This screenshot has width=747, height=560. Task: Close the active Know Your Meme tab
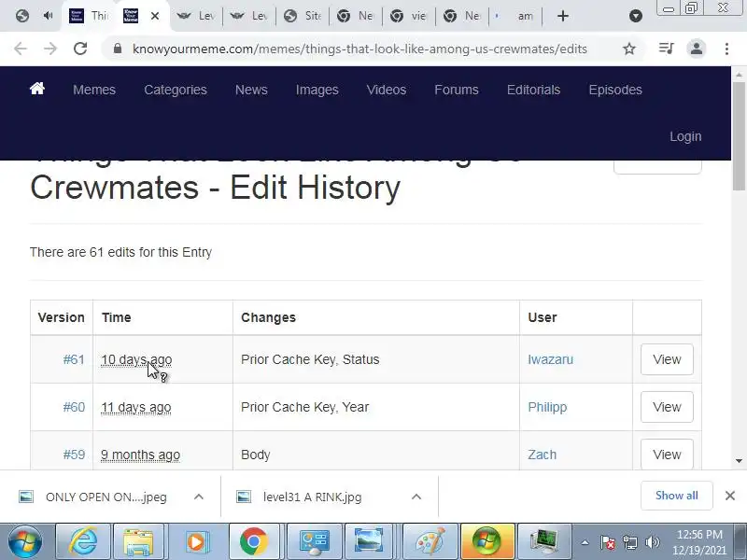(x=155, y=16)
